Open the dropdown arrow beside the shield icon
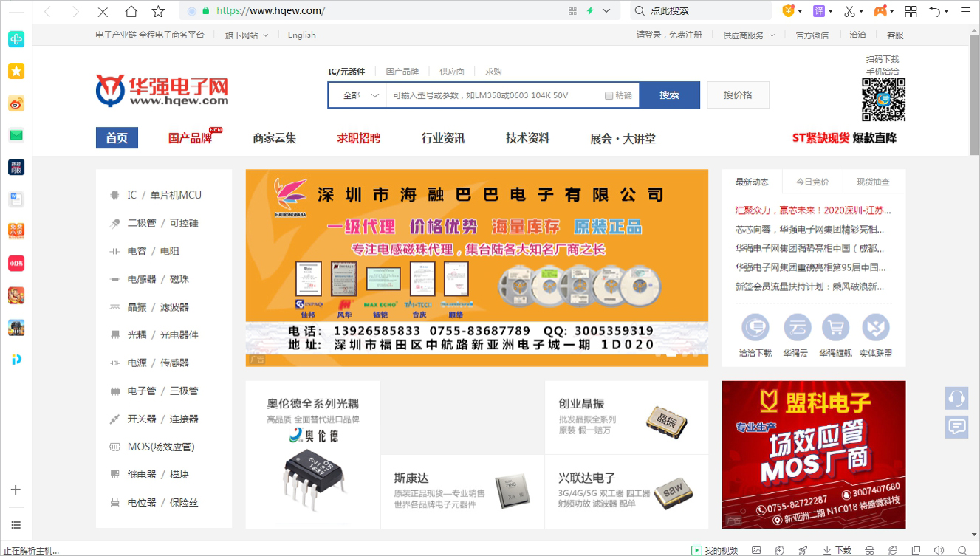Screen dimensions: 980x556 click(x=799, y=12)
